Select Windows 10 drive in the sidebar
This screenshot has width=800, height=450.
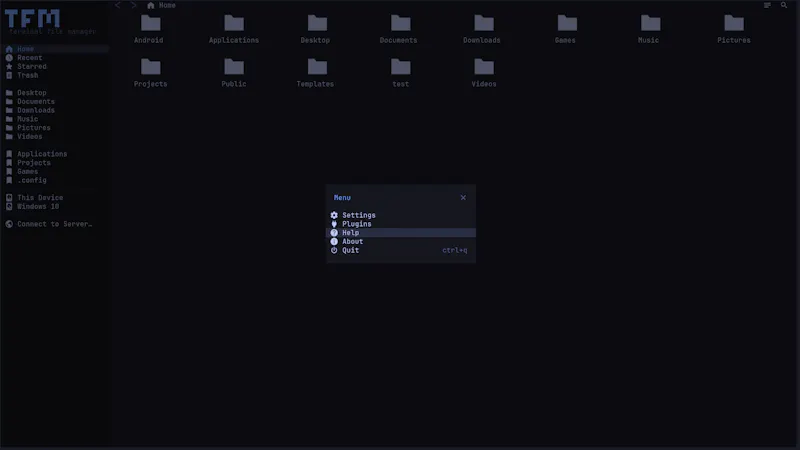pyautogui.click(x=55, y=207)
